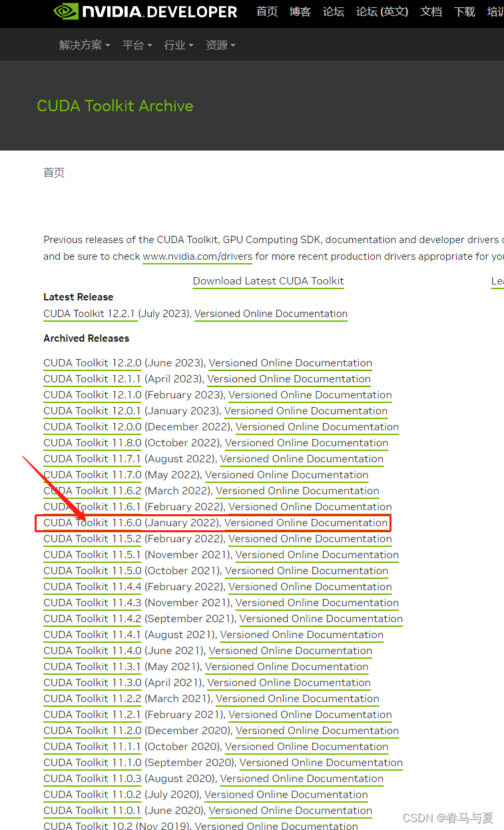
Task: Open the www.nvidia.com/drivers link
Action: pos(198,256)
